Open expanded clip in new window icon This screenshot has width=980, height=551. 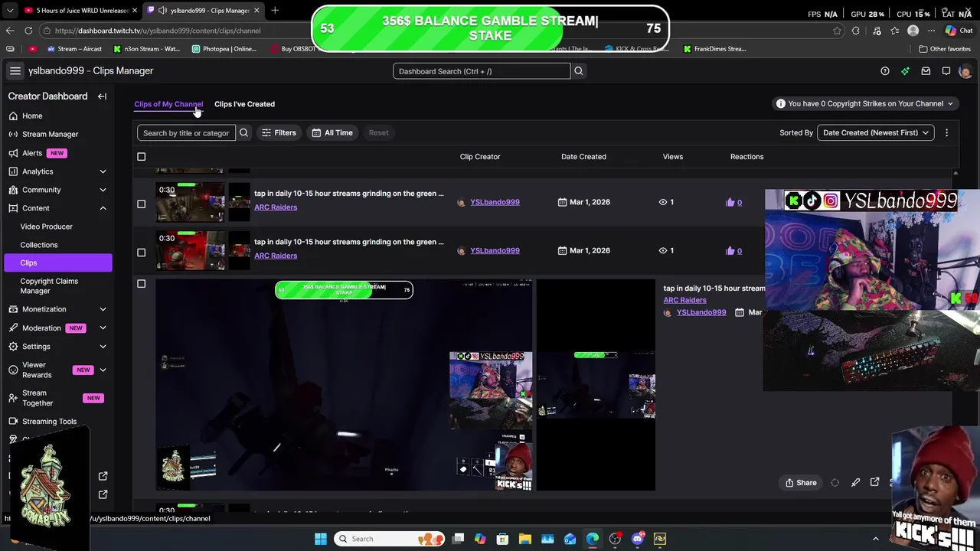[x=875, y=482]
